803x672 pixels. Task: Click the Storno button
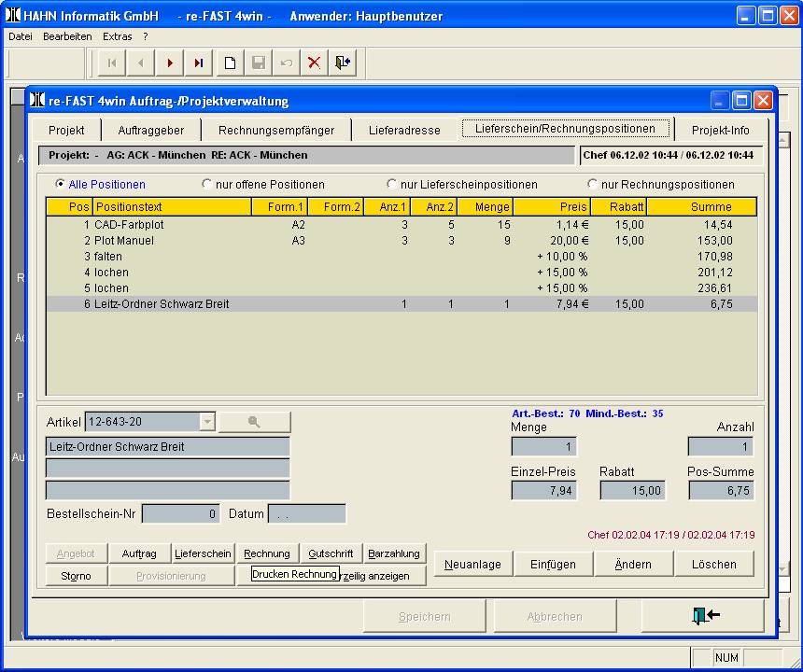point(76,576)
